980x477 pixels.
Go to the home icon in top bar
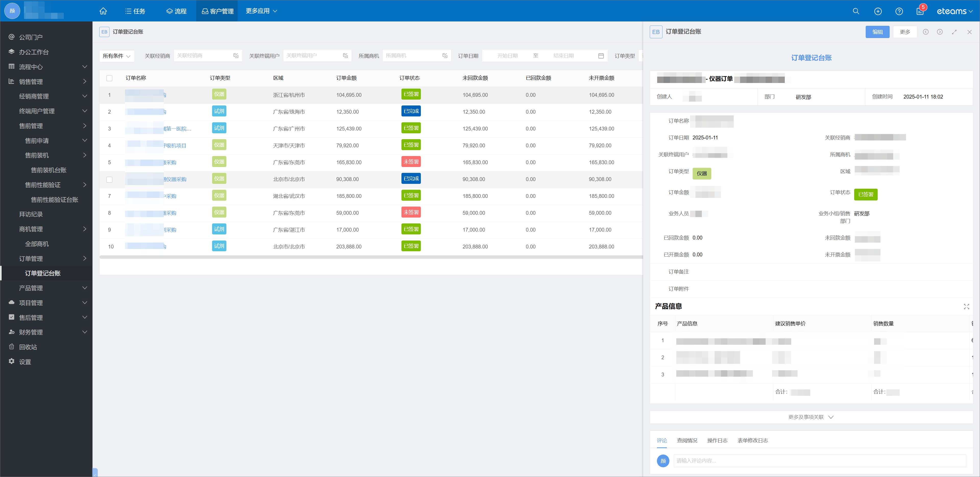[x=103, y=11]
